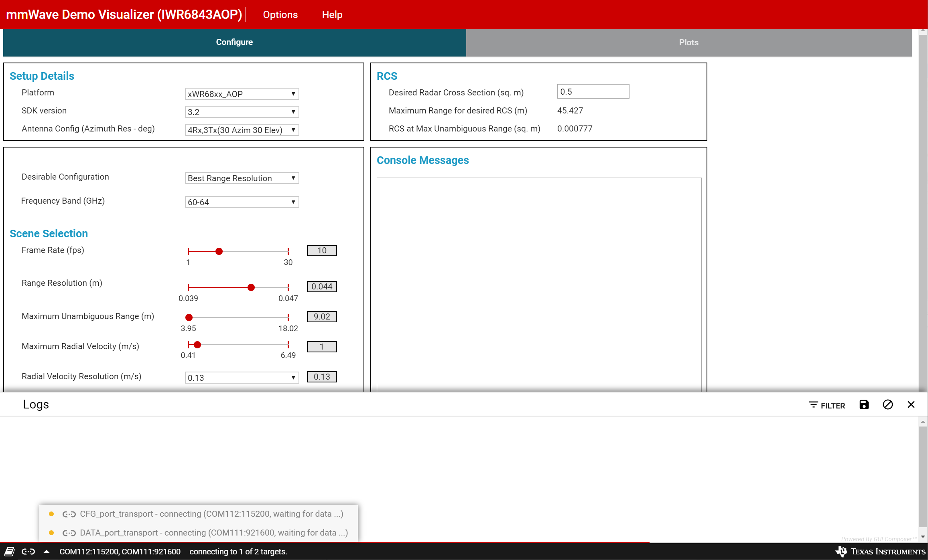Click inside the Console Messages text area

[x=539, y=284]
